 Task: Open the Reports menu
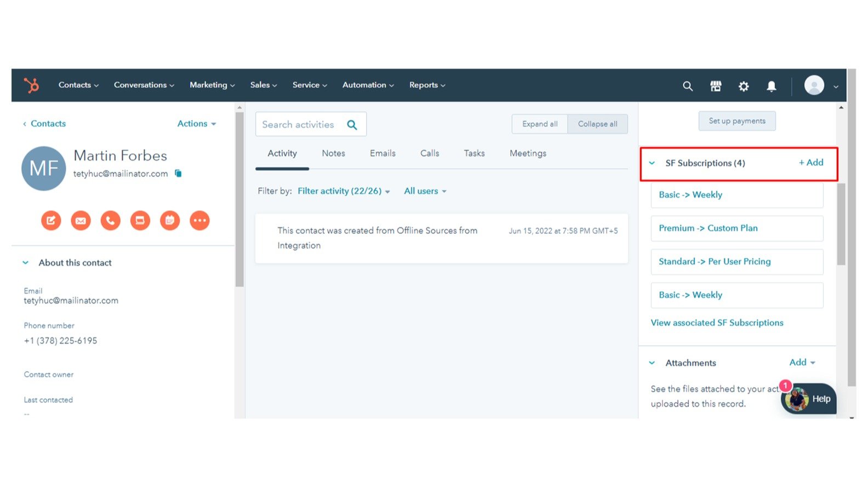click(x=427, y=85)
